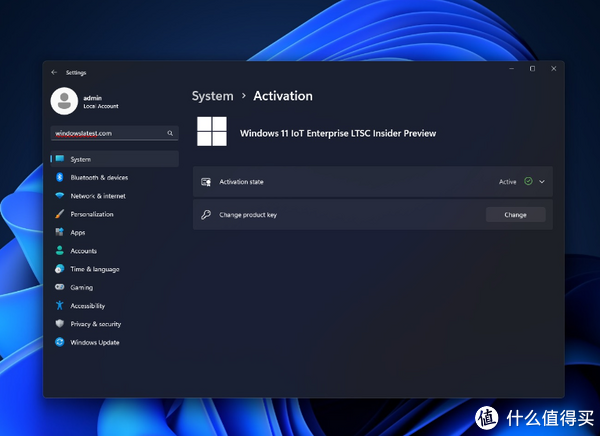
Task: Click the green Active checkmark icon
Action: point(528,181)
